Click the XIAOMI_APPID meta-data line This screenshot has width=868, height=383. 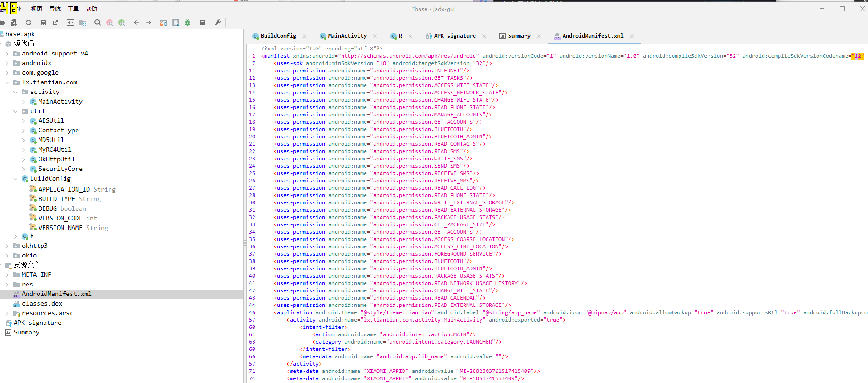pos(413,371)
